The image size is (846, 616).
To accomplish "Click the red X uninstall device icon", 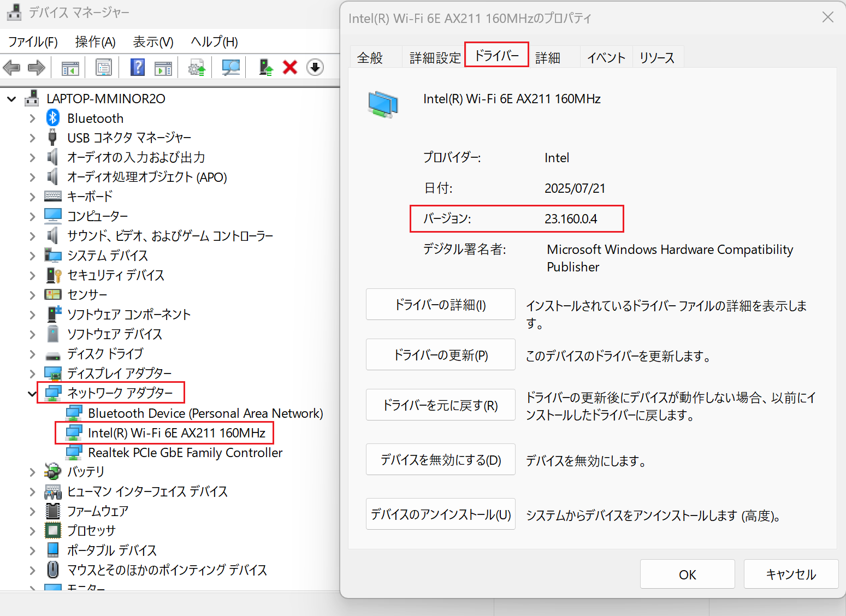I will point(290,68).
